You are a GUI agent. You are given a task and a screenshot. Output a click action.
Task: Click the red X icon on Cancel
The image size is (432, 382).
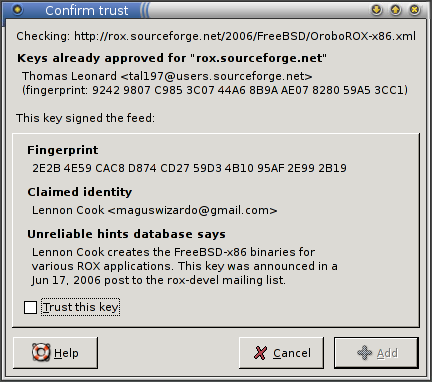click(260, 353)
